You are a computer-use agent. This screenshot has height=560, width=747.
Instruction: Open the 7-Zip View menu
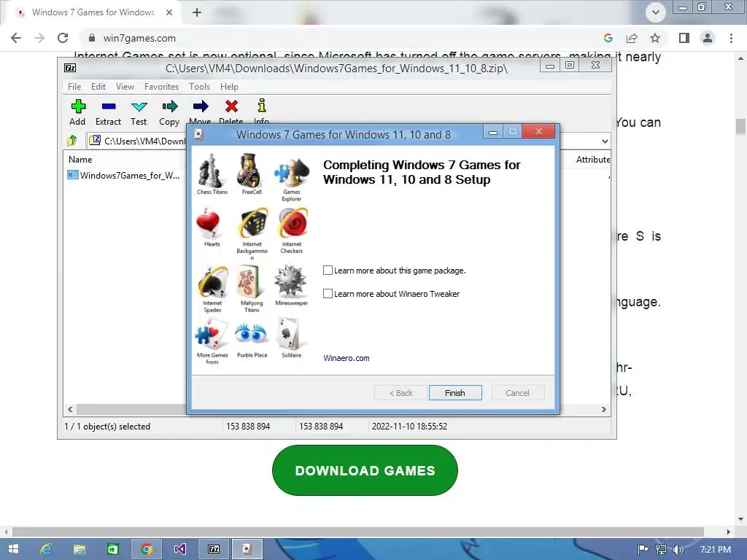tap(125, 87)
